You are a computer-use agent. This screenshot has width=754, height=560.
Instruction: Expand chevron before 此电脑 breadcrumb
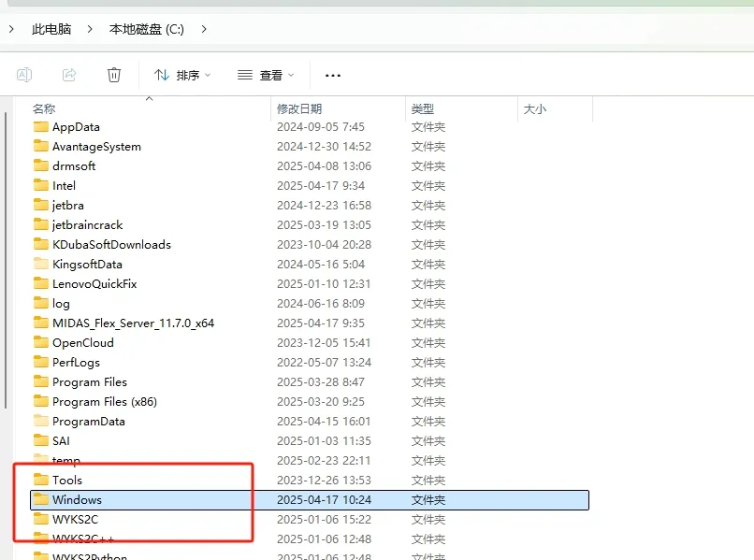point(11,29)
